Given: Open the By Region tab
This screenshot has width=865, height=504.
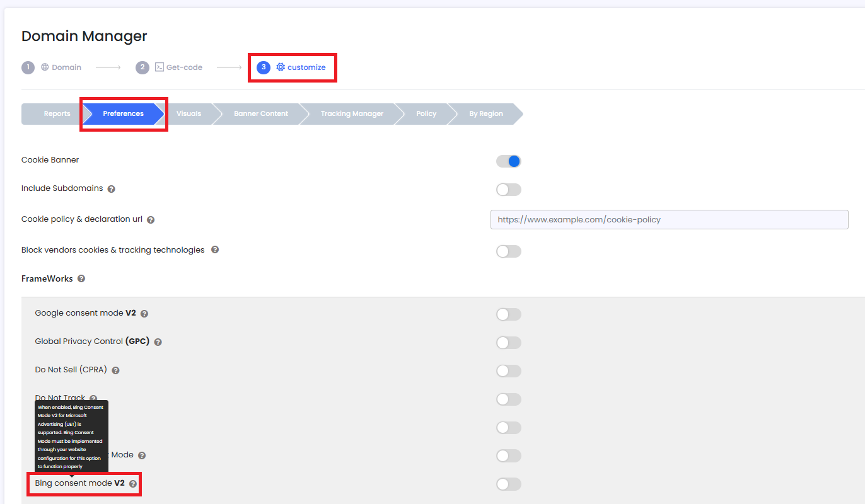Looking at the screenshot, I should click(x=485, y=114).
